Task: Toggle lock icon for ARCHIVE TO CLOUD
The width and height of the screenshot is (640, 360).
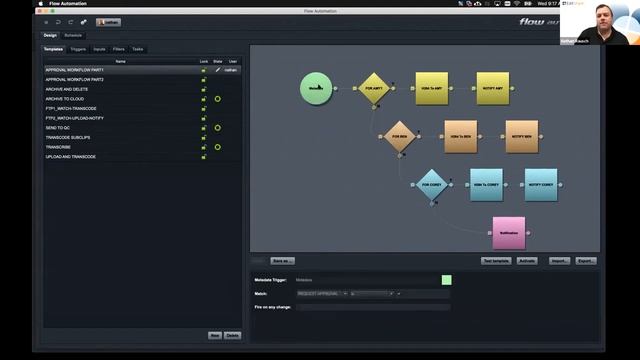Action: tap(204, 99)
